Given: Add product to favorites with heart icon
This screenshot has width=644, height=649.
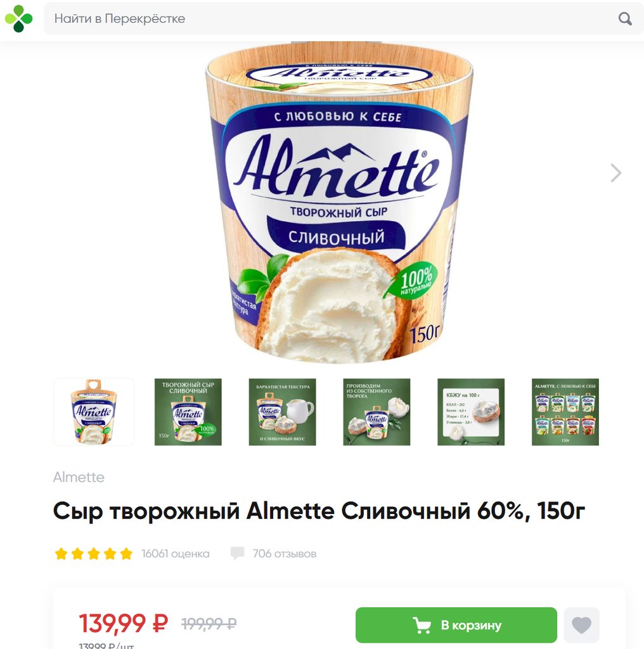Looking at the screenshot, I should (x=581, y=625).
